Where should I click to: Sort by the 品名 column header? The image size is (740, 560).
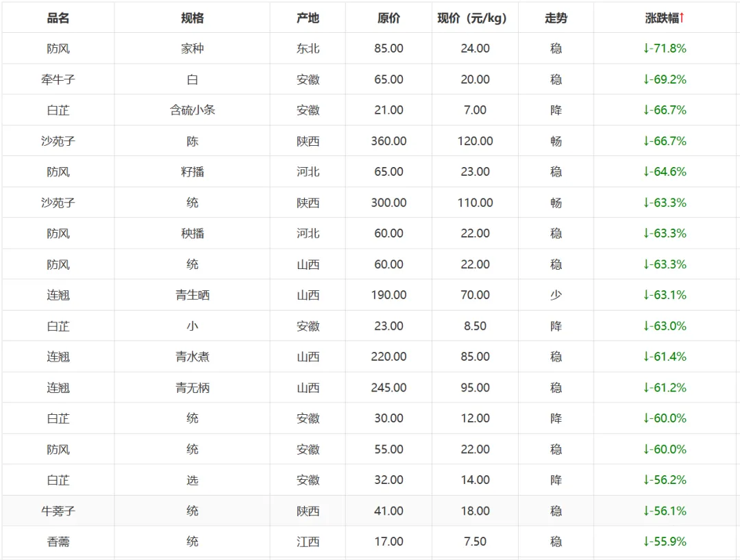(58, 18)
